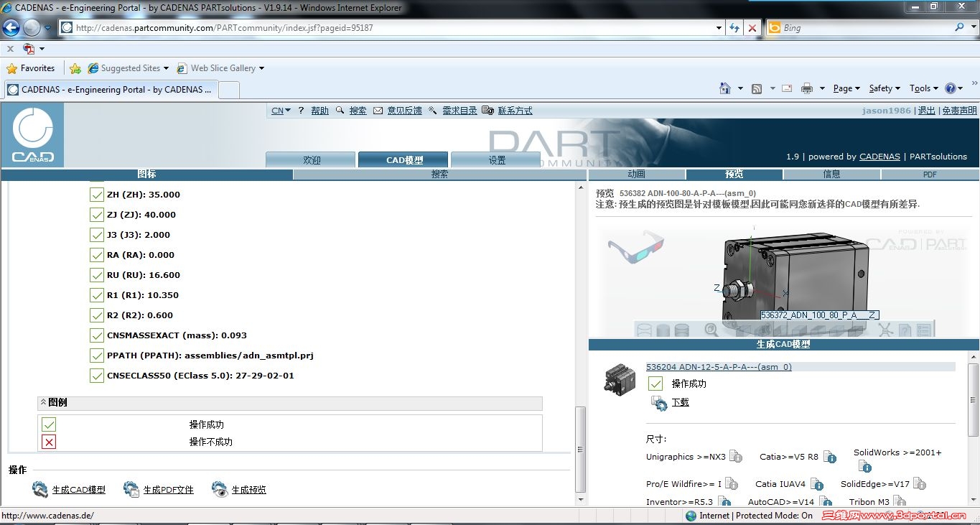Click the 生成预览 eye icon under 操作
This screenshot has height=525, width=980.
220,490
